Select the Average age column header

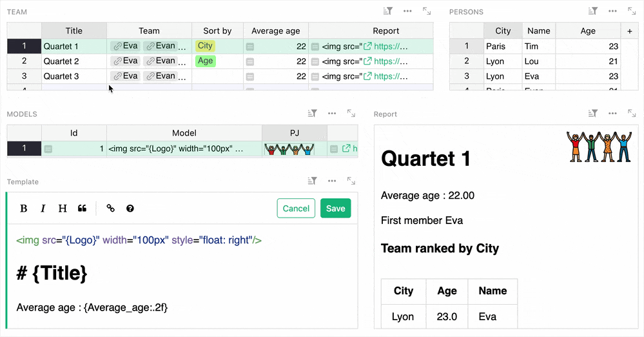pos(275,31)
